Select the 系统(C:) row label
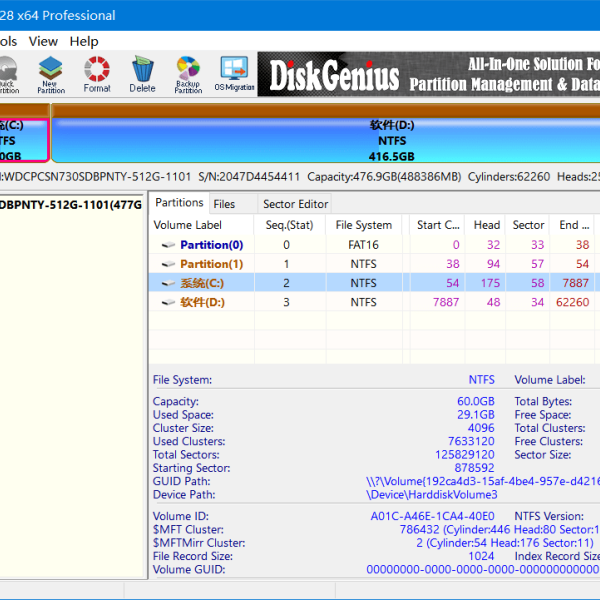Image resolution: width=600 pixels, height=600 pixels. 202,283
